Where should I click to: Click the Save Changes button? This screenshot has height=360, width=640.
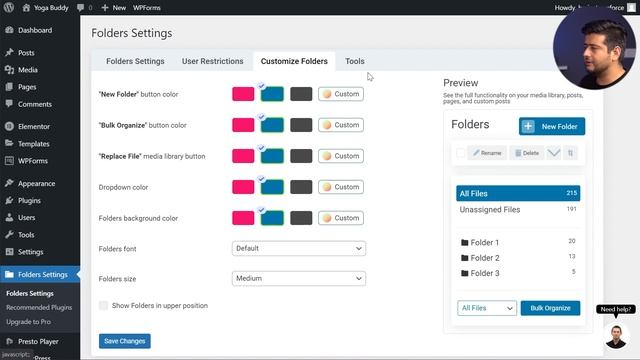click(124, 341)
